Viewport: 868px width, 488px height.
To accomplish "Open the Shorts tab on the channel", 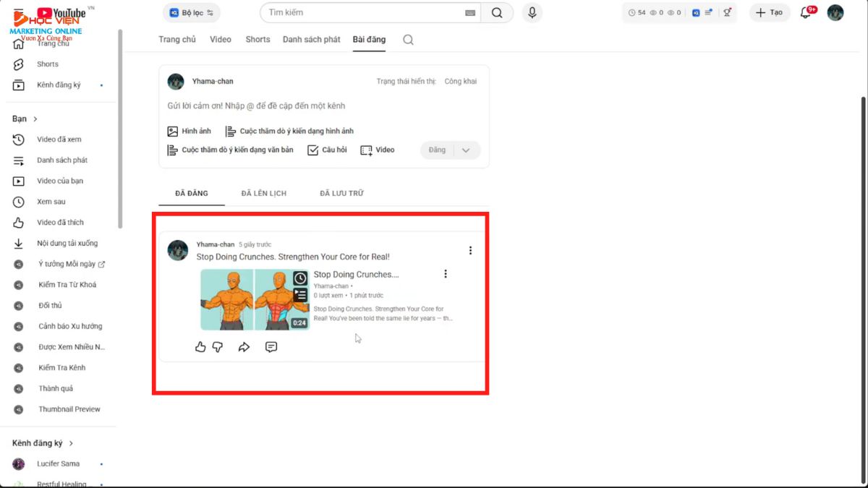I will click(258, 39).
